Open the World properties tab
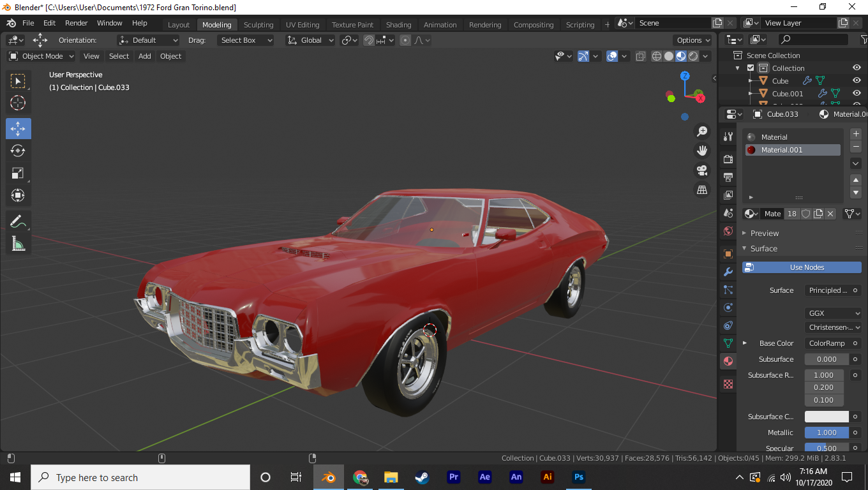Screen dimensions: 868x490 [728, 231]
